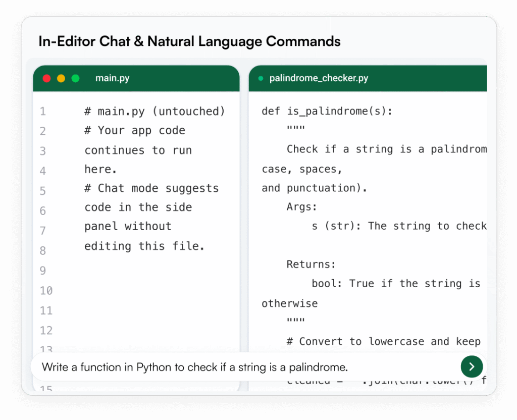Viewport: 517px width, 420px height.
Task: Click the 'In-Editor Chat & Natural Language Commands' heading
Action: tap(189, 41)
